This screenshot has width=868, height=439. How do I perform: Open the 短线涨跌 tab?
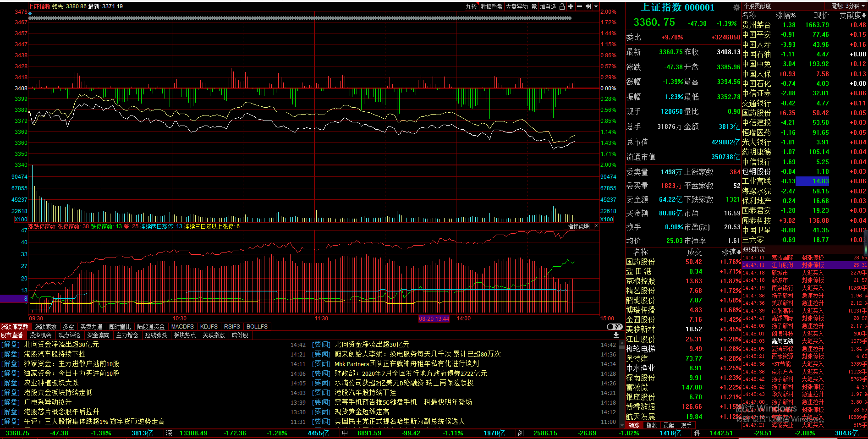pos(156,335)
